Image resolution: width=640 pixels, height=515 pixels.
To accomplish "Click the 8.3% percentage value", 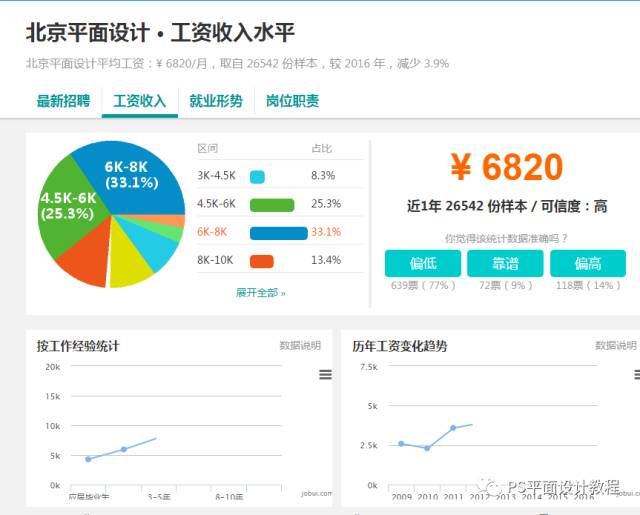I will click(323, 175).
